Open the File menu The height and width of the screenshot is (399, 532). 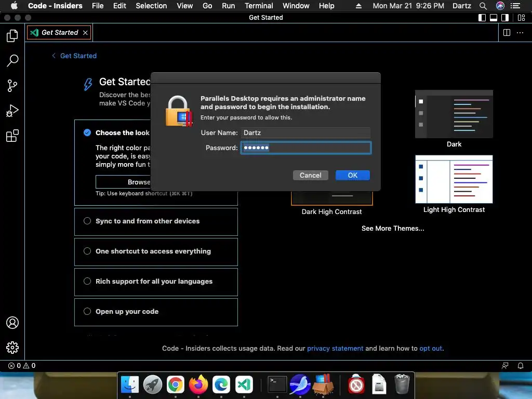pyautogui.click(x=98, y=6)
